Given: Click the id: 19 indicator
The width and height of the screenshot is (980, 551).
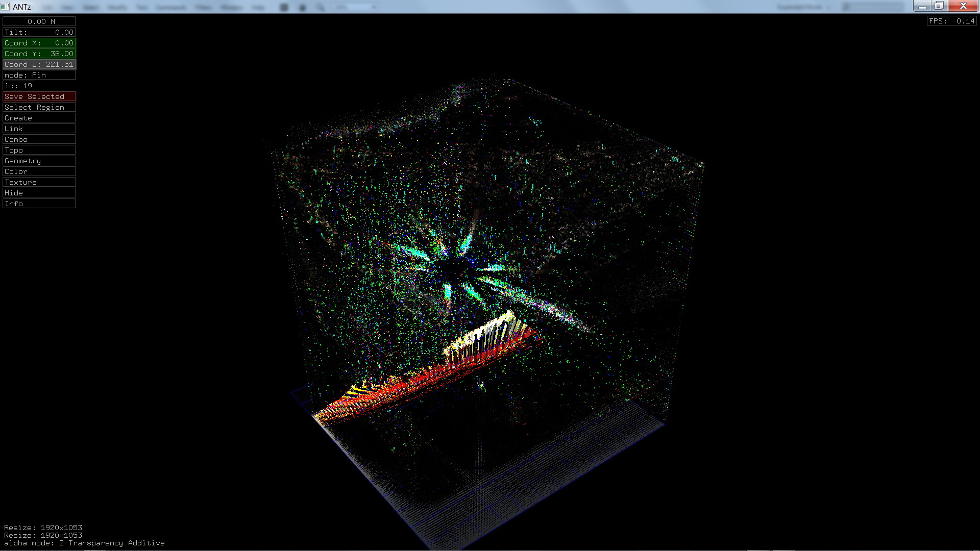Looking at the screenshot, I should (18, 86).
